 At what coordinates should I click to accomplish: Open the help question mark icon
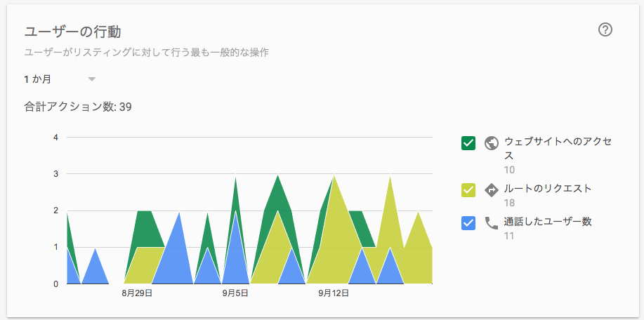605,30
